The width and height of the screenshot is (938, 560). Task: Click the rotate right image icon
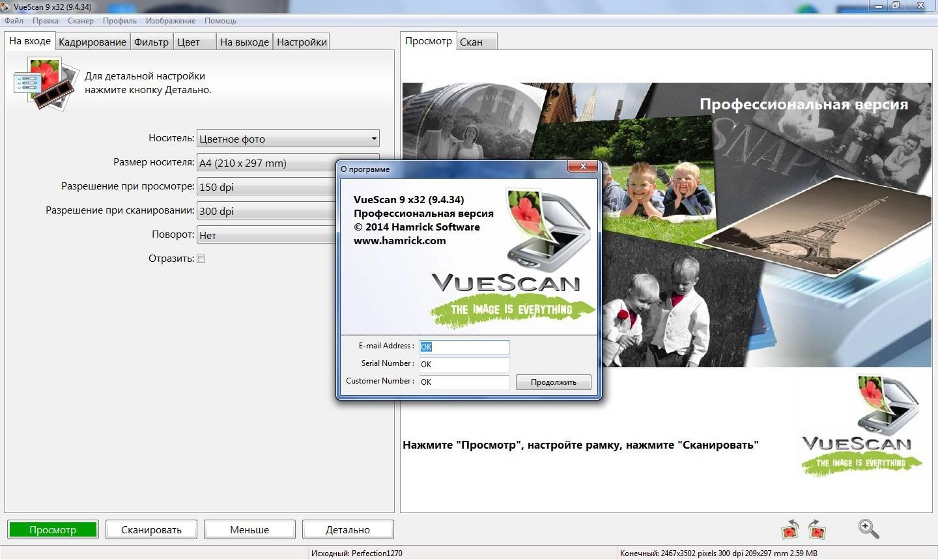[817, 529]
